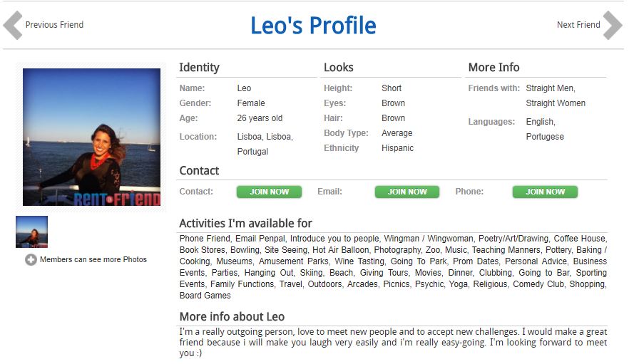Select the small photo thumbnail below

31,232
